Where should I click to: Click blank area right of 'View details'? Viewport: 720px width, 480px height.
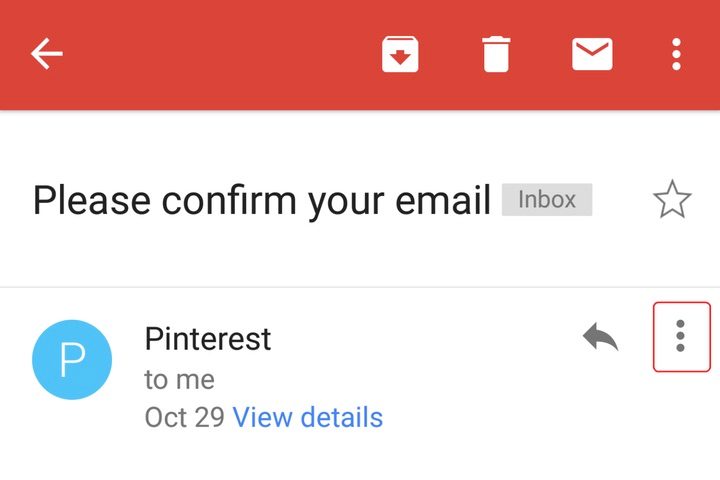tap(520, 417)
